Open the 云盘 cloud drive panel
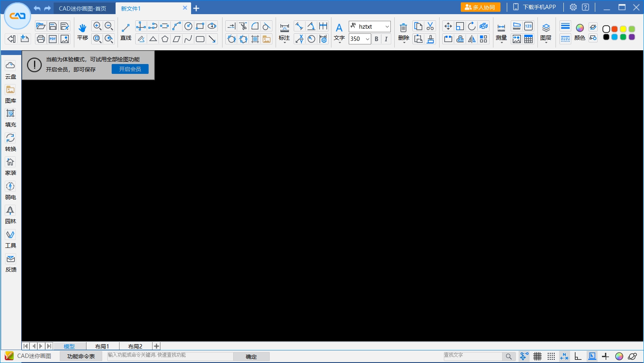This screenshot has height=363, width=644. click(11, 70)
